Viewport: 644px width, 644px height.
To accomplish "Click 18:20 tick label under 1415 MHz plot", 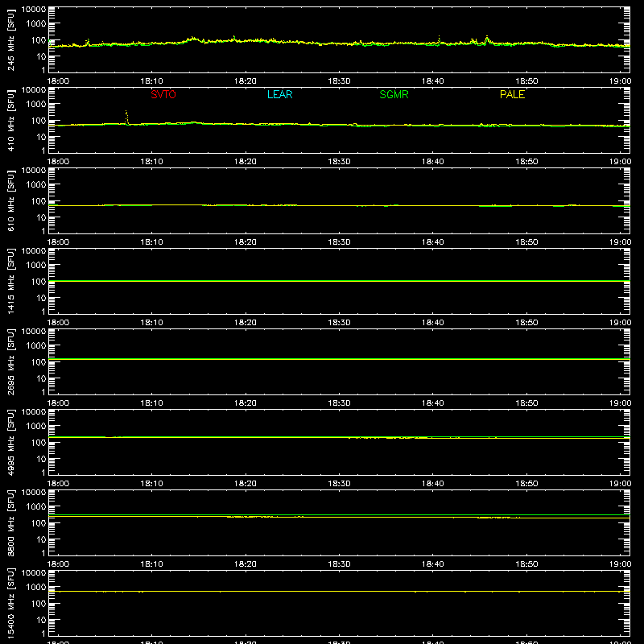I will (x=246, y=323).
